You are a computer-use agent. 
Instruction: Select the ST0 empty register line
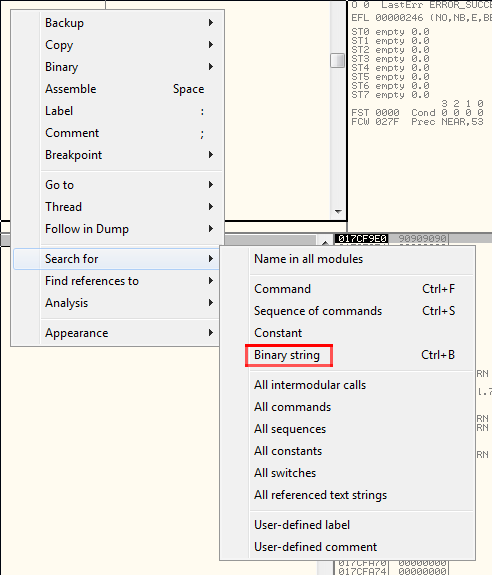pos(390,32)
